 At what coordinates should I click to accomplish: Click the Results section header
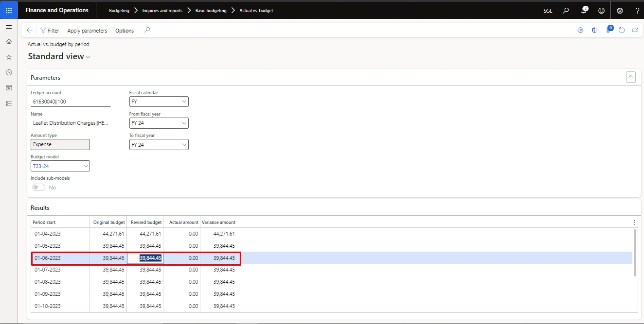tap(40, 207)
